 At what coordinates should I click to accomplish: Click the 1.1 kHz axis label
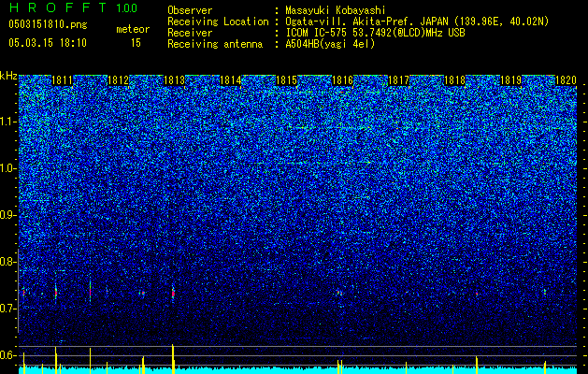(8, 122)
